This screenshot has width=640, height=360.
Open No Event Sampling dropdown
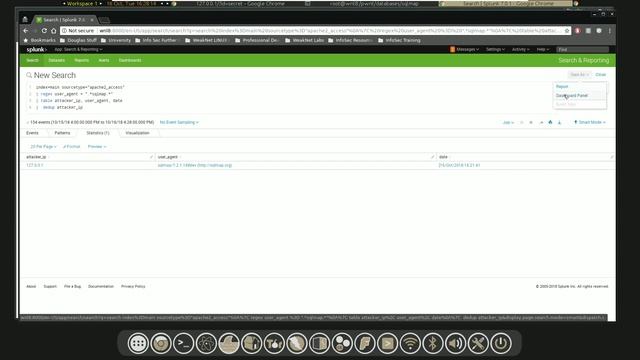click(x=179, y=122)
